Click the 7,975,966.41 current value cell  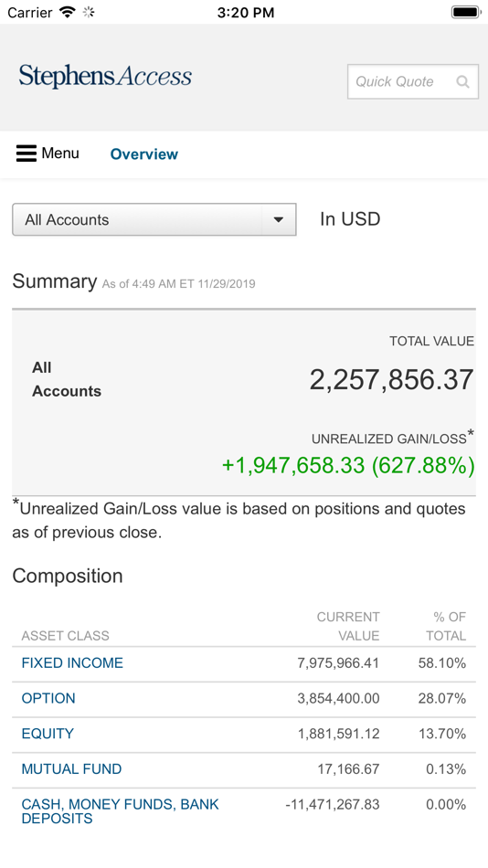click(338, 662)
